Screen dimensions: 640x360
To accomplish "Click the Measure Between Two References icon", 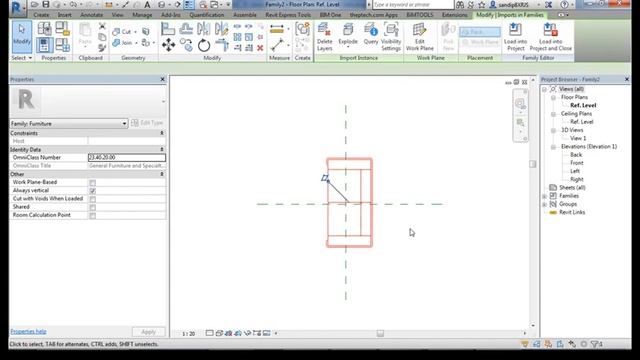I will (277, 45).
